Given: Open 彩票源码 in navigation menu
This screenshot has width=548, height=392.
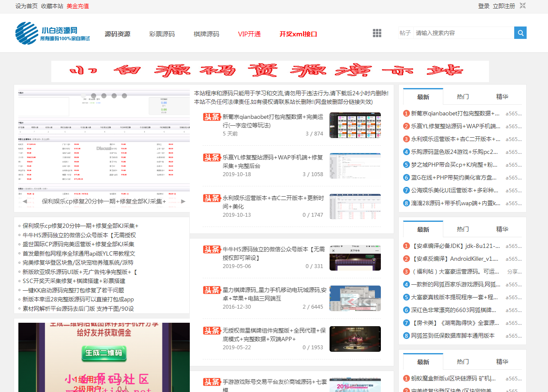Looking at the screenshot, I should (x=162, y=34).
